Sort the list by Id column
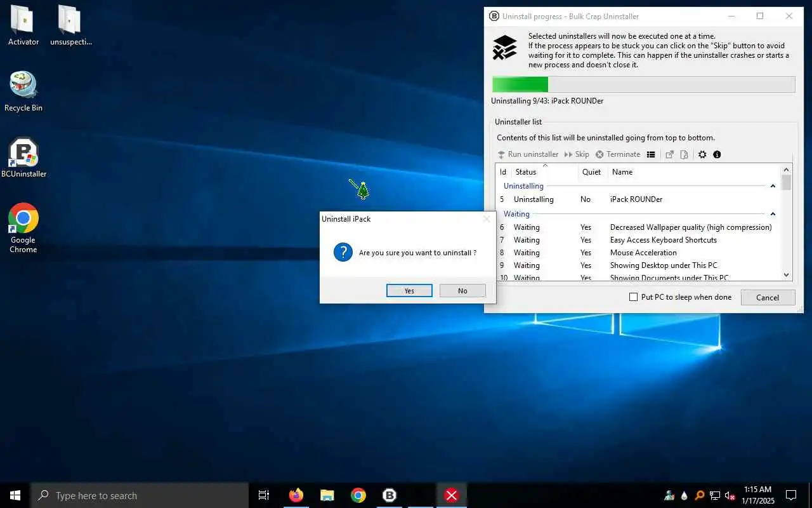812x508 pixels. tap(504, 172)
